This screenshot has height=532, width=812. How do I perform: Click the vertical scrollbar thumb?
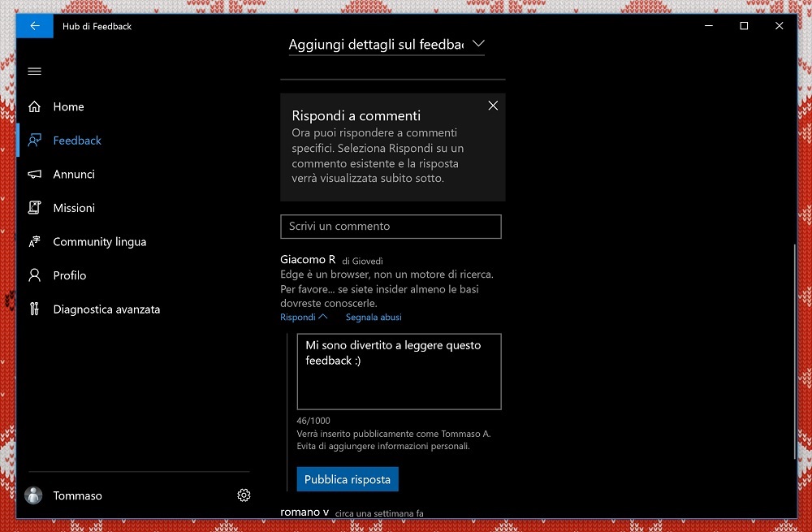[794, 351]
